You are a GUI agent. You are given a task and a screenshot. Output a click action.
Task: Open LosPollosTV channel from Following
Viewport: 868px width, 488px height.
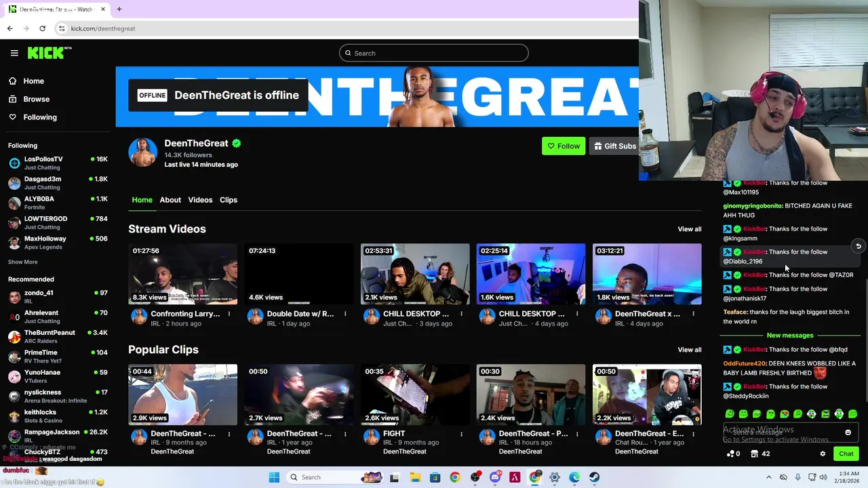pyautogui.click(x=58, y=163)
